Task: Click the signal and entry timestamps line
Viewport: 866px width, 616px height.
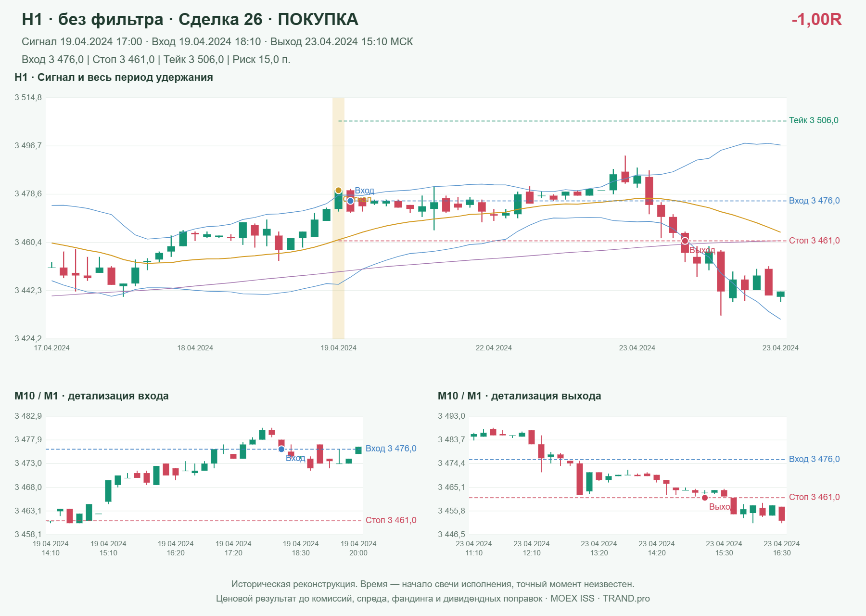Action: click(217, 42)
